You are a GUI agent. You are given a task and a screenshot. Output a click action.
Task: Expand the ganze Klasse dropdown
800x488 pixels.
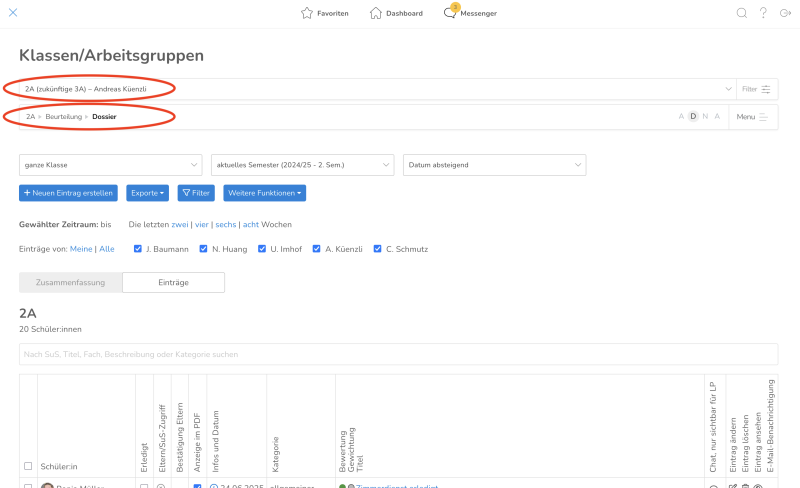click(x=110, y=164)
